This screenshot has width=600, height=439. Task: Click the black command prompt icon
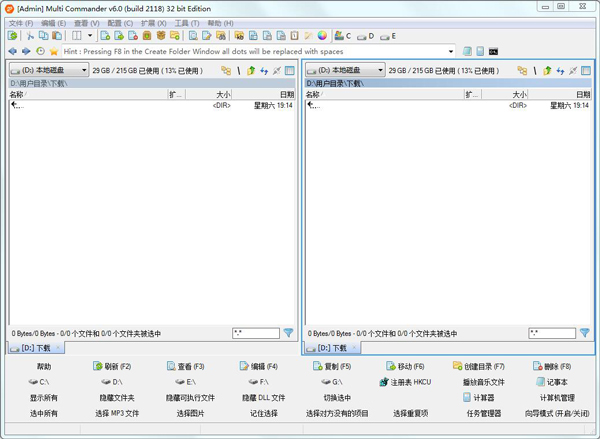(x=493, y=51)
